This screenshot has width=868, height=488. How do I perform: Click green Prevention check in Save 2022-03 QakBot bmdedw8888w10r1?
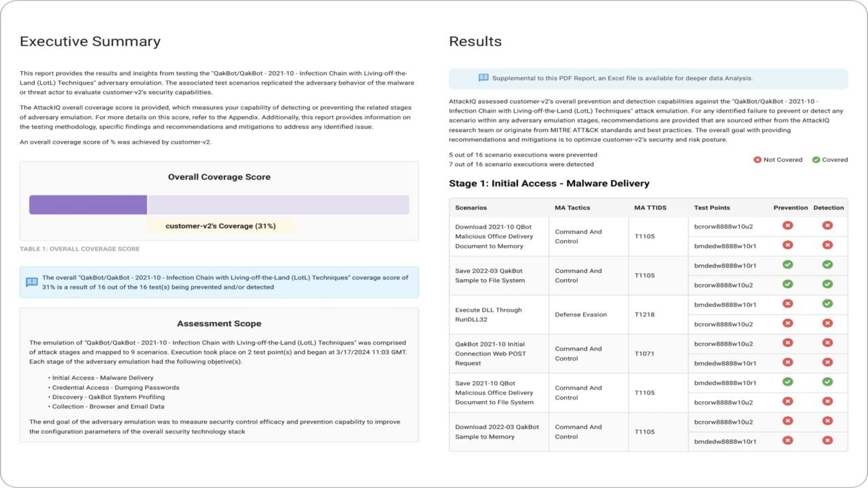click(787, 265)
